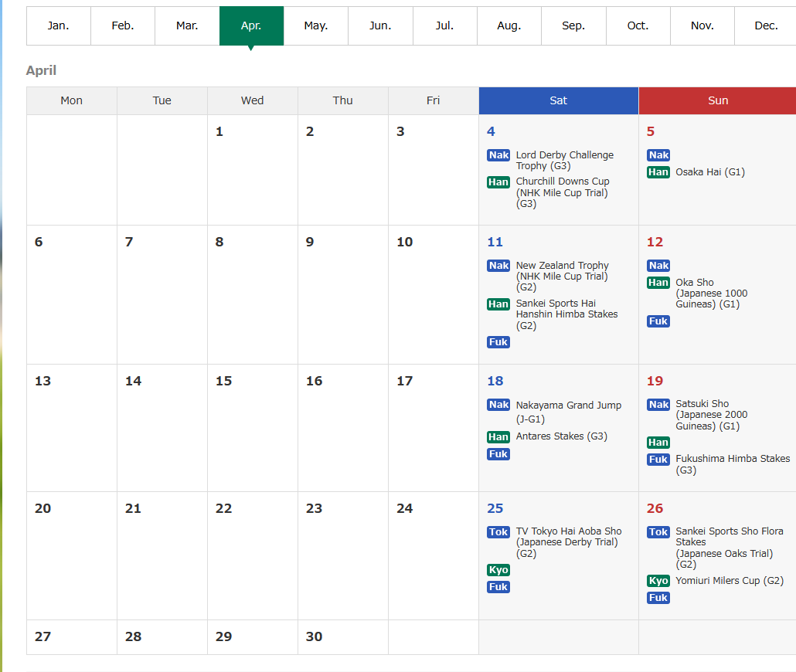
Task: Select date 19 in the calendar
Action: click(x=655, y=381)
